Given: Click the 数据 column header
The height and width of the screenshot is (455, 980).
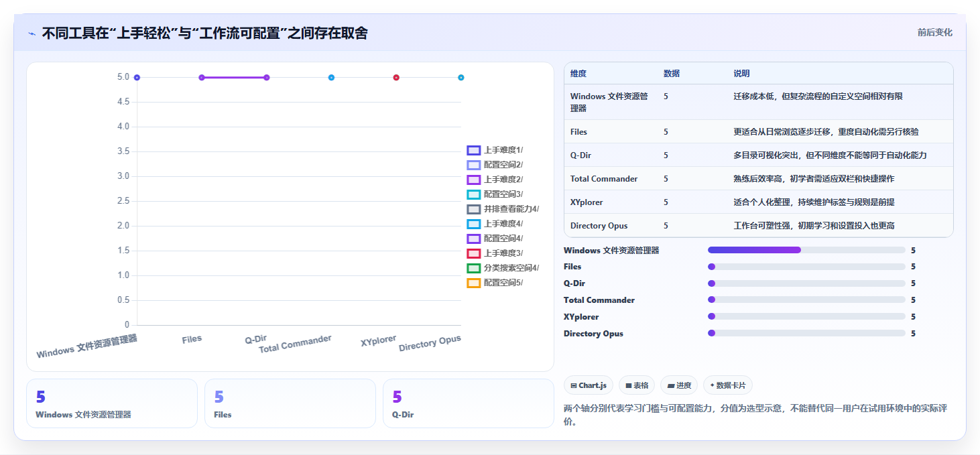Looking at the screenshot, I should click(672, 74).
